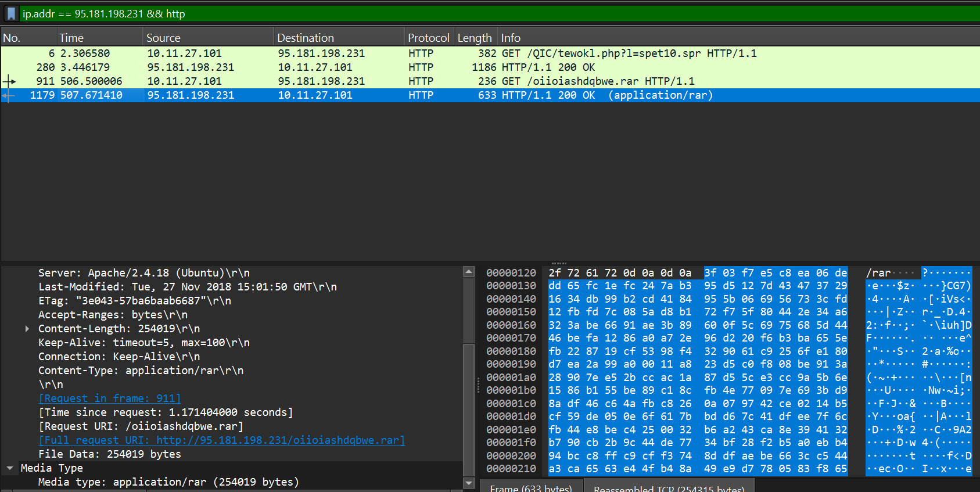The image size is (980, 492).
Task: Select the Request URI line
Action: click(141, 426)
